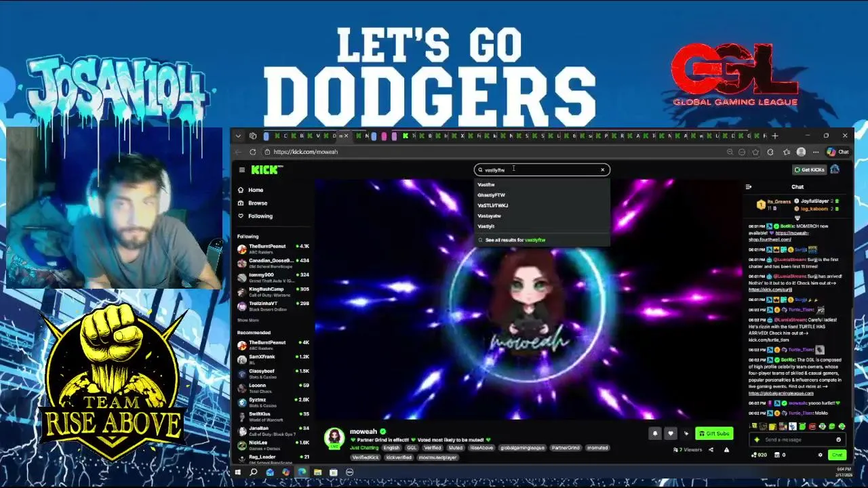Click the globalgamingleague tag

point(522,448)
